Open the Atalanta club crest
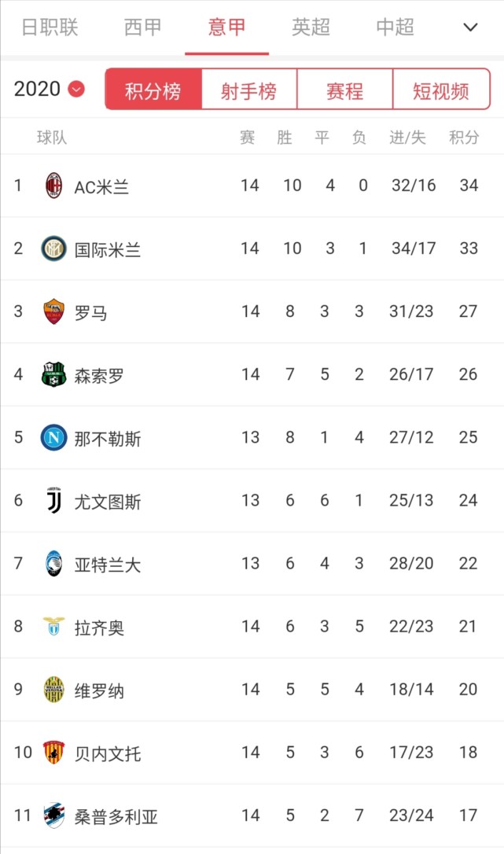 53,564
